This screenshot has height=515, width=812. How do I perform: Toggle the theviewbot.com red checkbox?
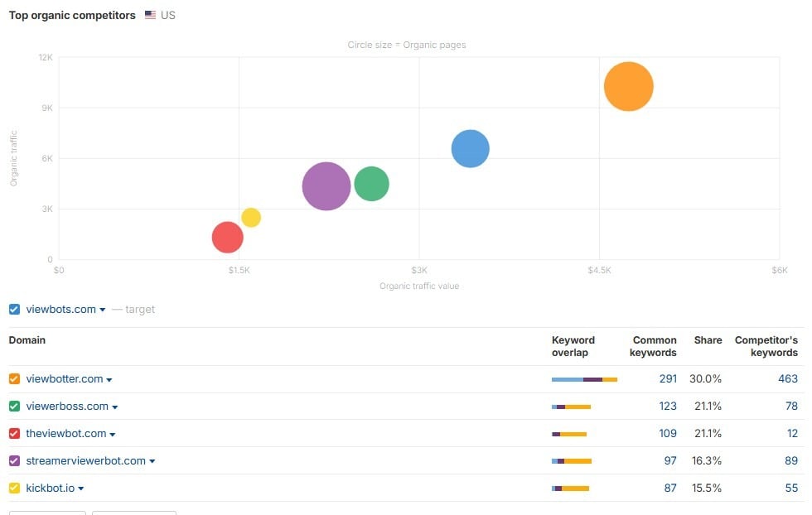point(14,434)
